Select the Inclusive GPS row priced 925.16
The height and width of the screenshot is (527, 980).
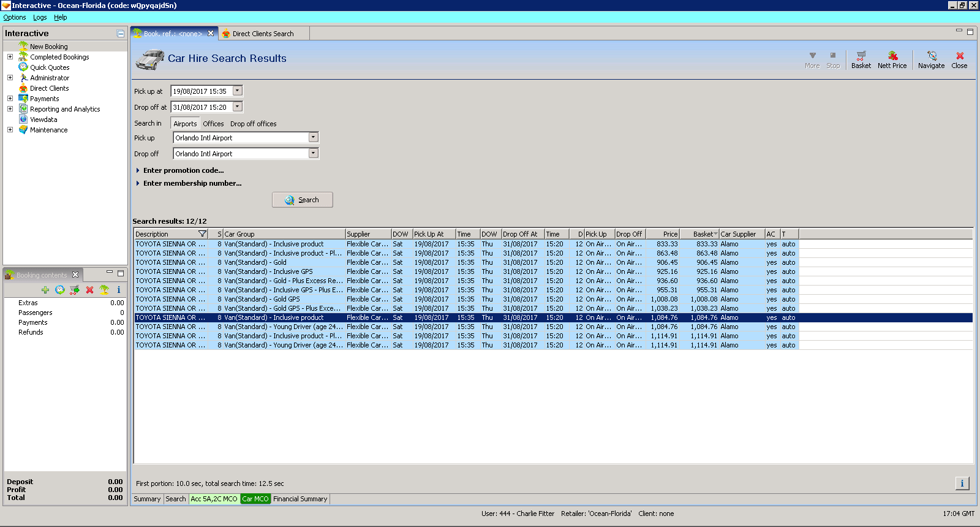tap(553, 271)
